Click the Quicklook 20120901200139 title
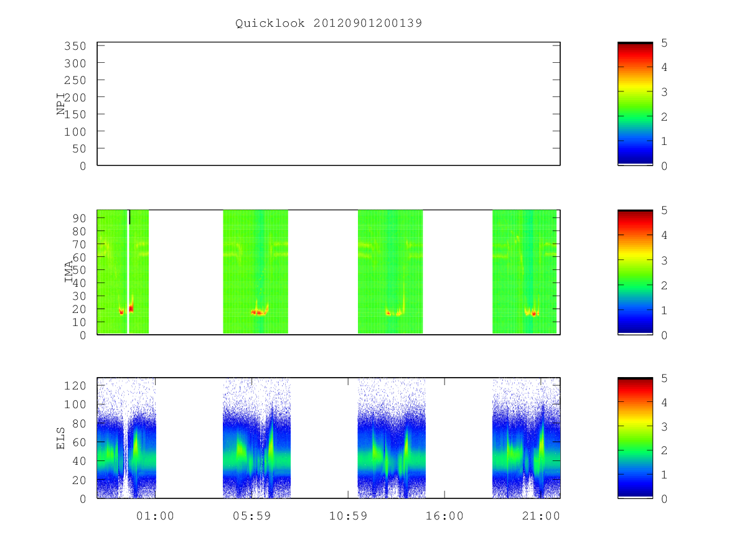Viewport: 747px width, 560px height. [x=329, y=24]
